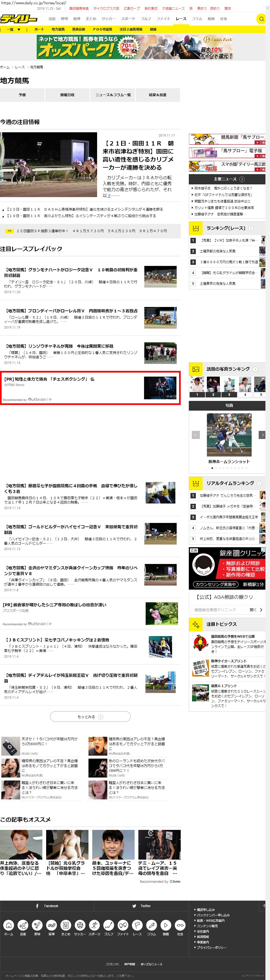Open the footer soccer ball (サッカー) icon
This screenshot has width=270, height=980.
click(80, 925)
